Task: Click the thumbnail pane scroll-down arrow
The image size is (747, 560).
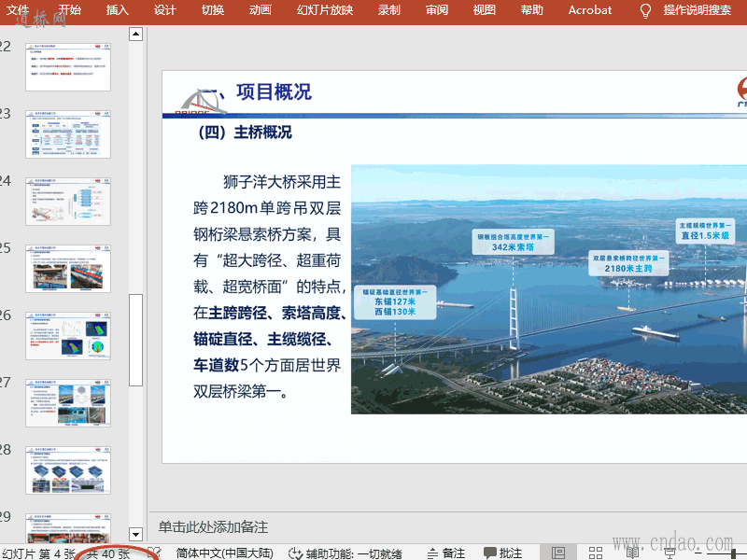Action: (135, 534)
